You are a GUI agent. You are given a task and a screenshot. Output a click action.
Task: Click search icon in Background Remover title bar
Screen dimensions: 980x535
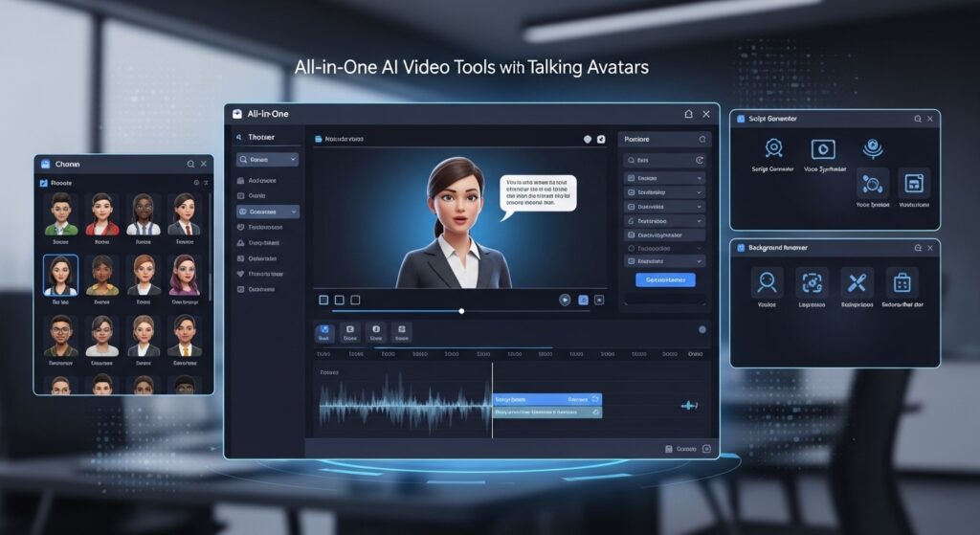click(918, 248)
